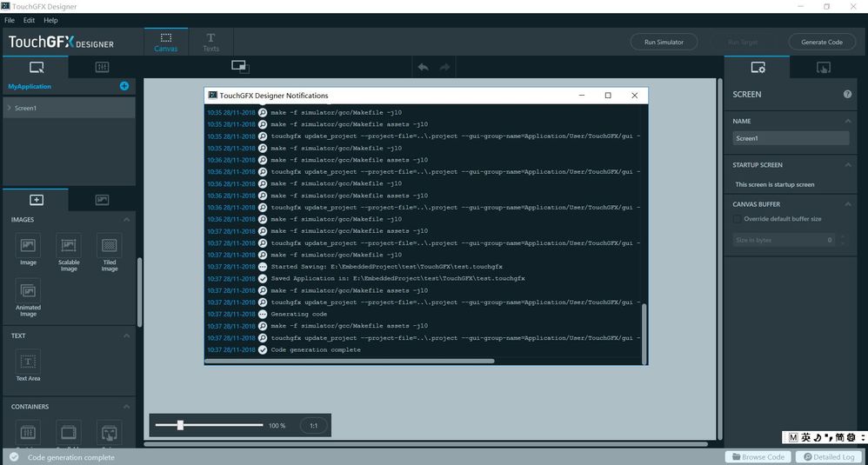Add an Animated Image widget
Viewport: 868px width, 465px height.
point(28,298)
